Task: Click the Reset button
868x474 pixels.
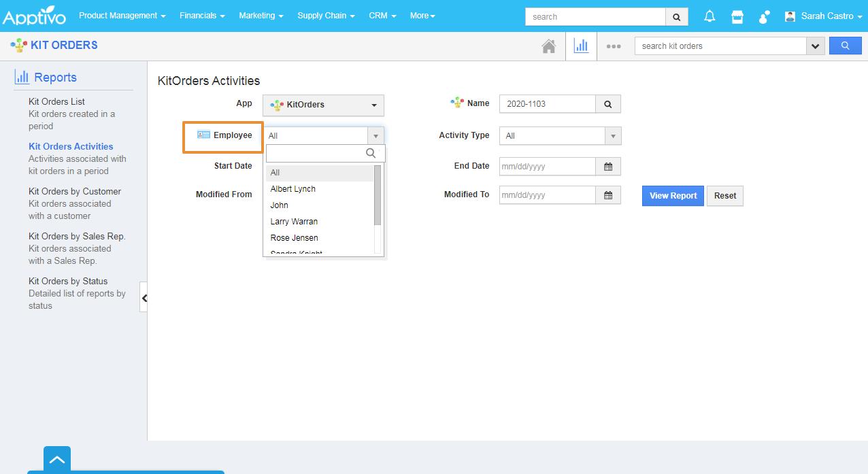Action: [724, 196]
